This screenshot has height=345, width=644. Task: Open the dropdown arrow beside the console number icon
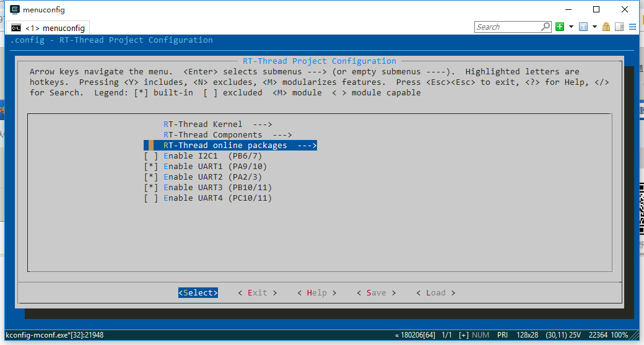pyautogui.click(x=594, y=27)
